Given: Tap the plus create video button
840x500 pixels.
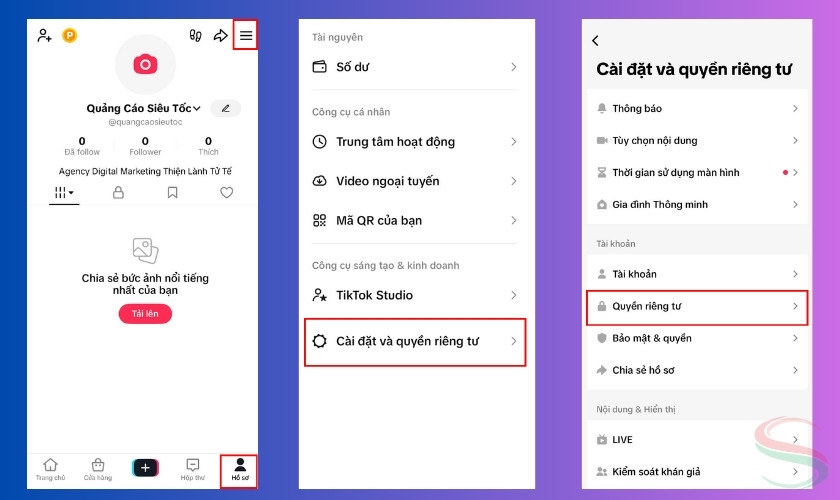Looking at the screenshot, I should click(145, 468).
